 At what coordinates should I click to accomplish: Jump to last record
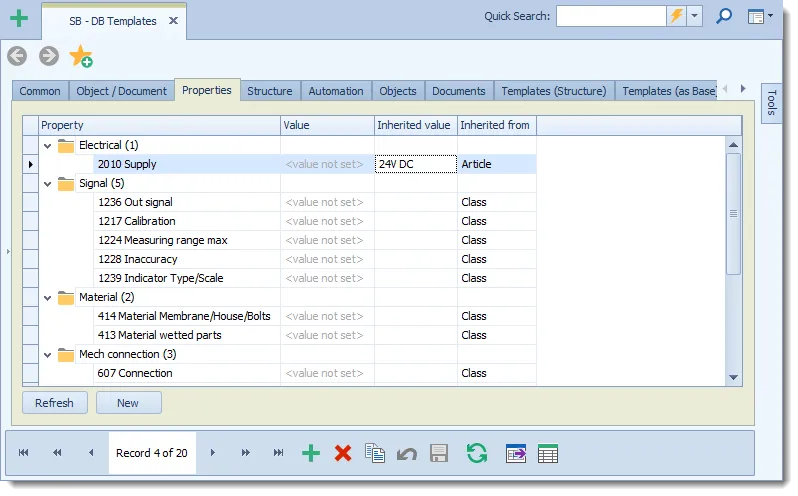click(278, 453)
